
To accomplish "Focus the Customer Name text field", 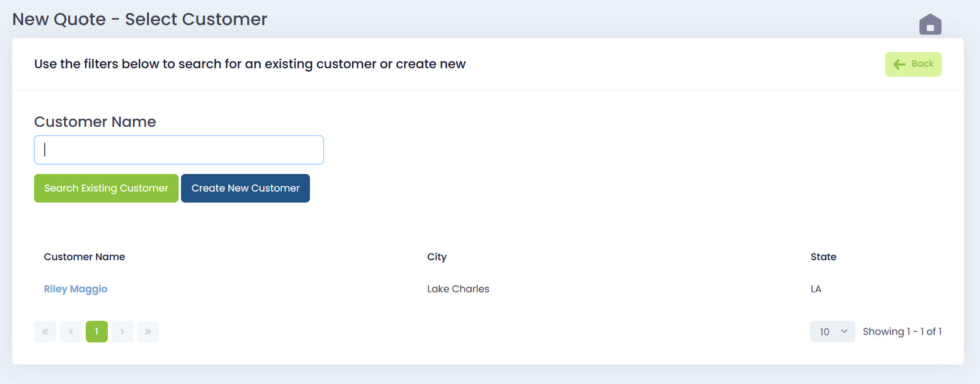I will (179, 150).
